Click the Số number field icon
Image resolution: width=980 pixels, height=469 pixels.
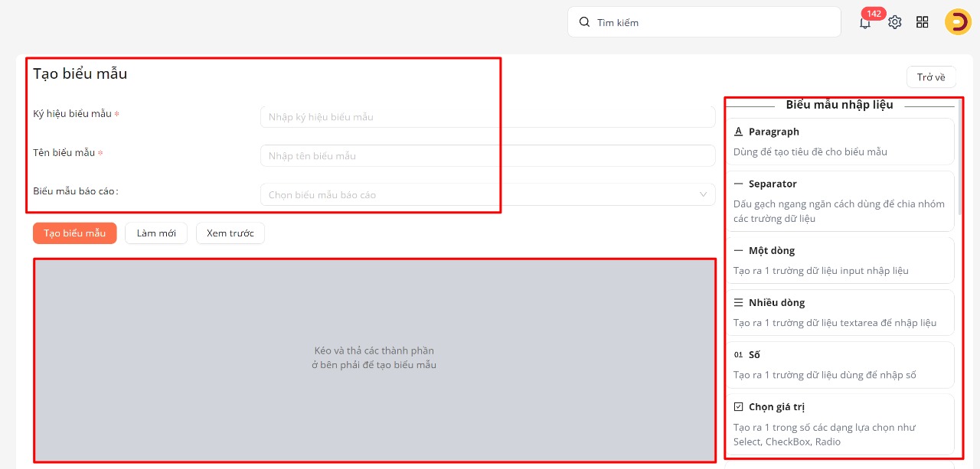[x=738, y=355]
